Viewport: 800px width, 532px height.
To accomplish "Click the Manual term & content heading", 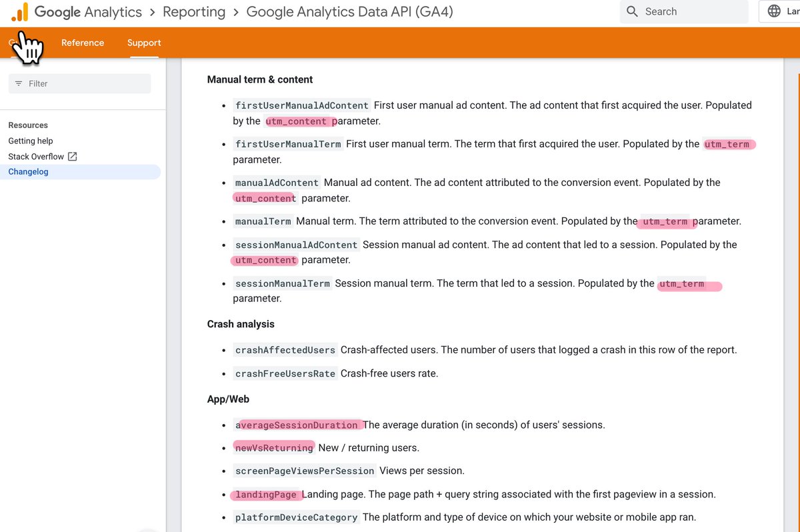I will [x=260, y=79].
